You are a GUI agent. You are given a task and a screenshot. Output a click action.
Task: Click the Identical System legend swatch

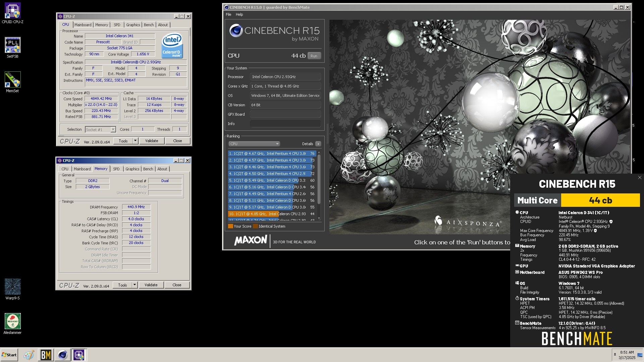[x=255, y=226]
